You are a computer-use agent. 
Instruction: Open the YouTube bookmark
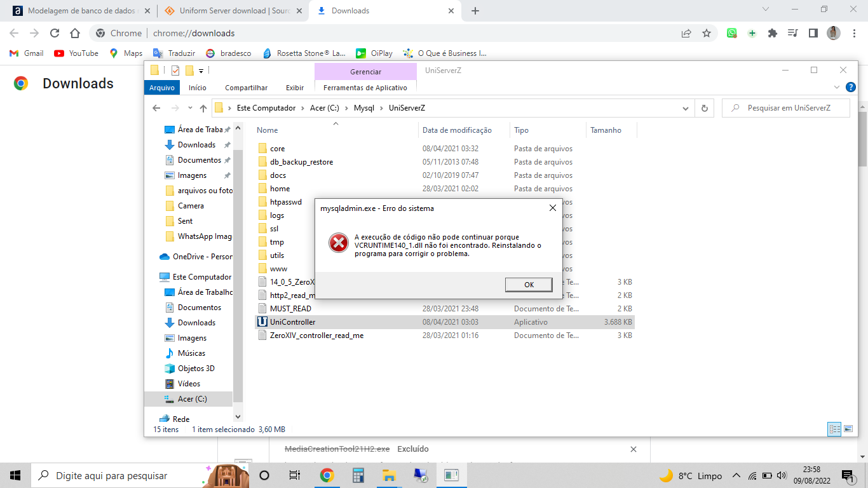tap(76, 53)
